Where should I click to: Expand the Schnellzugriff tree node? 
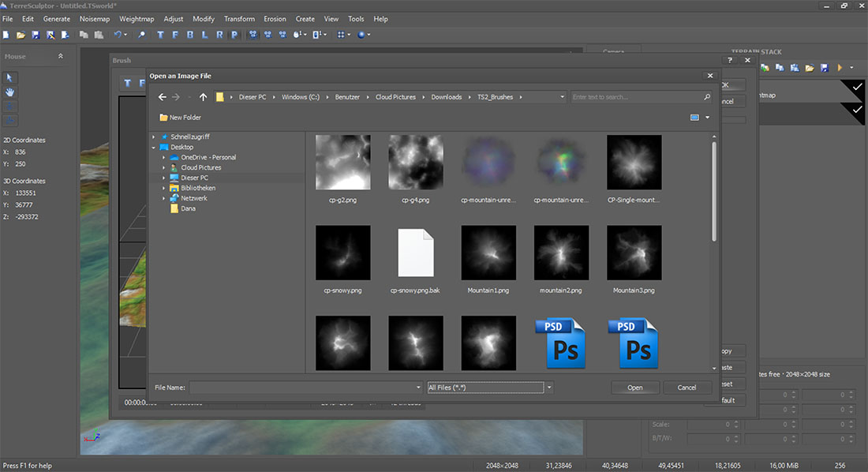point(153,137)
